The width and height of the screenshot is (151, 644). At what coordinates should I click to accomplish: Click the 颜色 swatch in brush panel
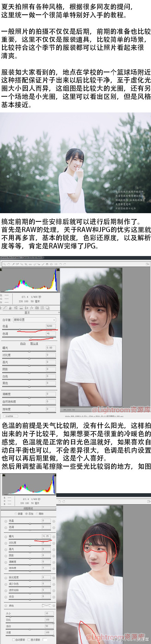tap(46, 606)
